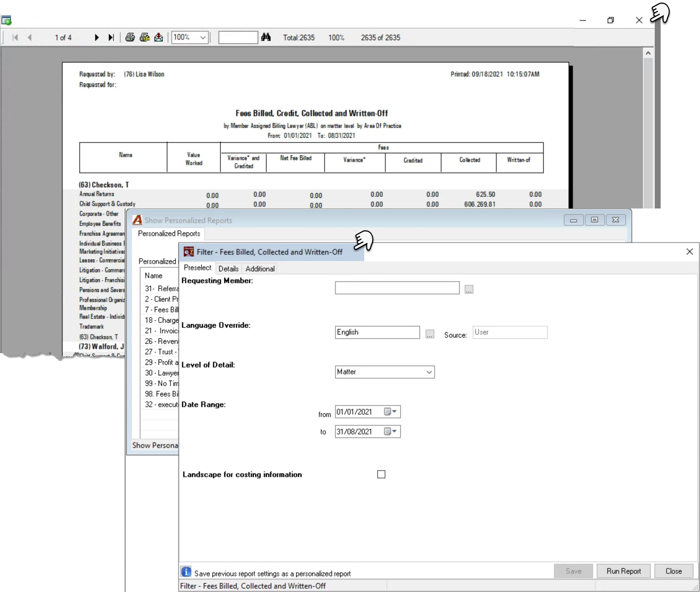
Task: Jump to last page in report viewer
Action: click(x=111, y=37)
